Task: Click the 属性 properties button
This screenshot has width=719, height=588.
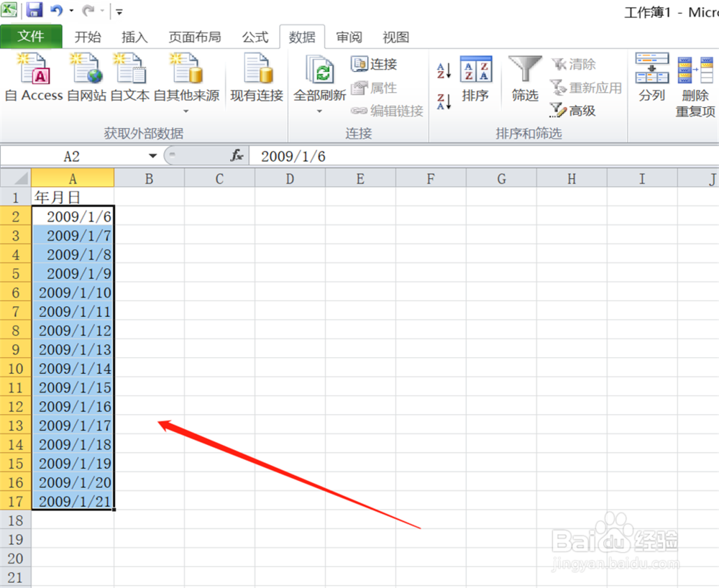Action: coord(374,88)
